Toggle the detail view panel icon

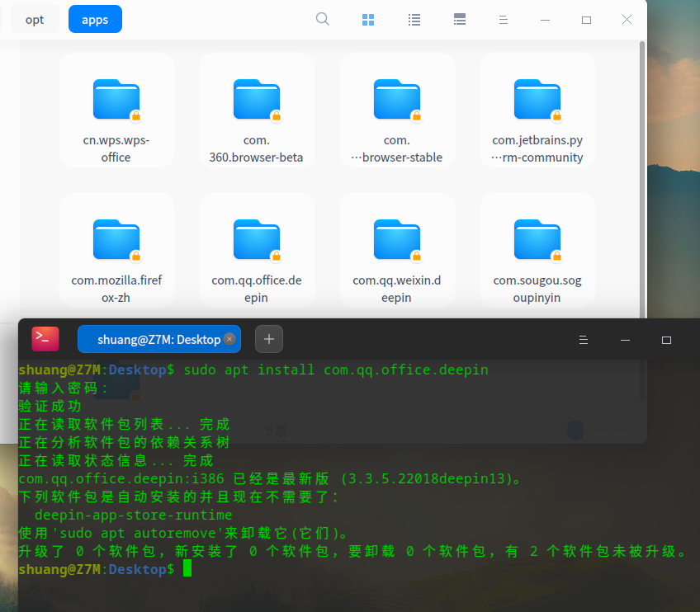[461, 19]
